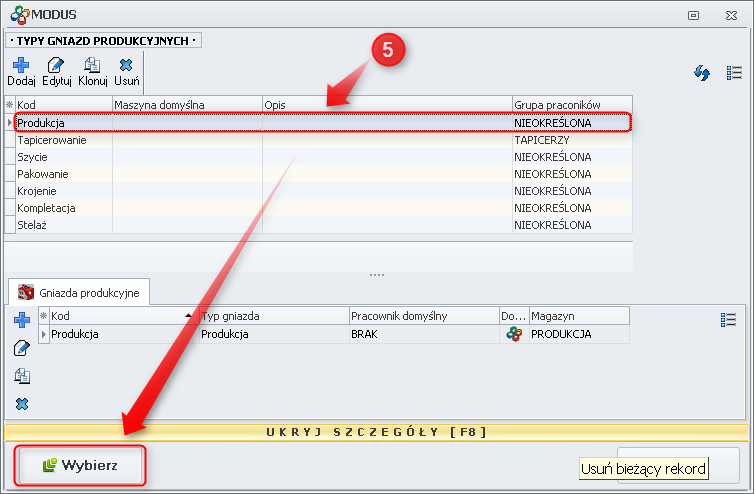
Task: Switch to the Gniazda produkcyjne tab
Action: point(79,292)
